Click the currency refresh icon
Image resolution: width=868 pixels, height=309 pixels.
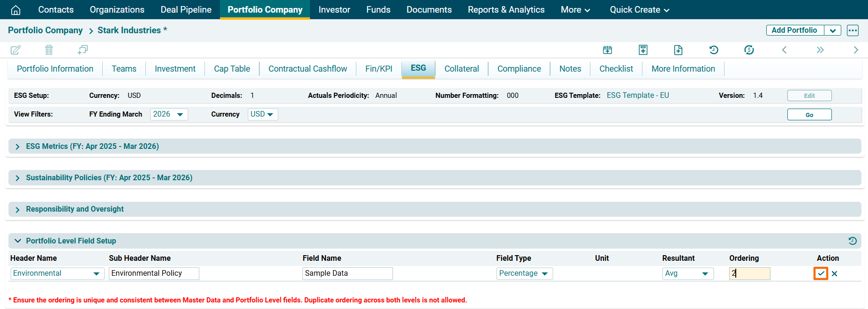tap(749, 50)
